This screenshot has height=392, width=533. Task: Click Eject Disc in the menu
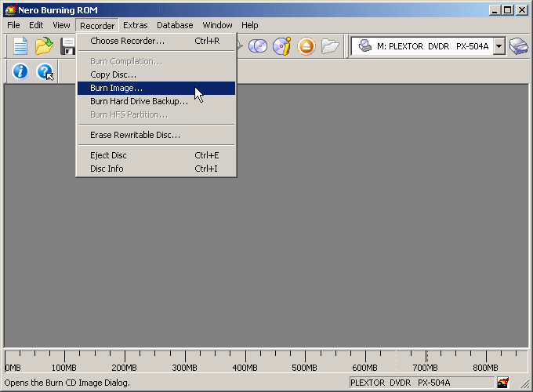(108, 155)
